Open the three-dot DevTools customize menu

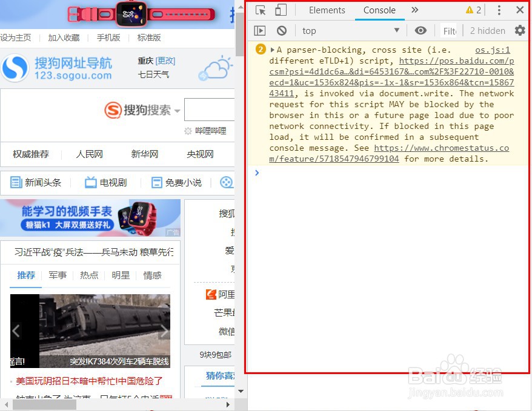(499, 10)
